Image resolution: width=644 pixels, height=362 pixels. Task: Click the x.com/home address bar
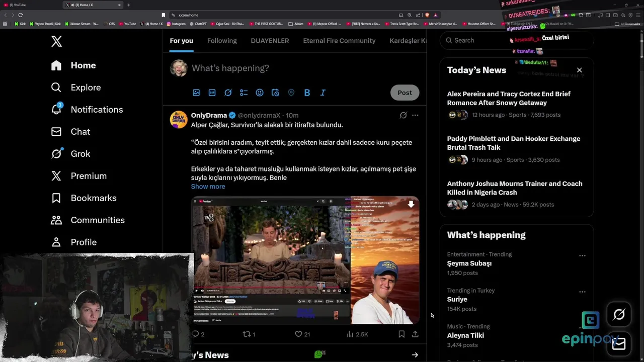(282, 15)
